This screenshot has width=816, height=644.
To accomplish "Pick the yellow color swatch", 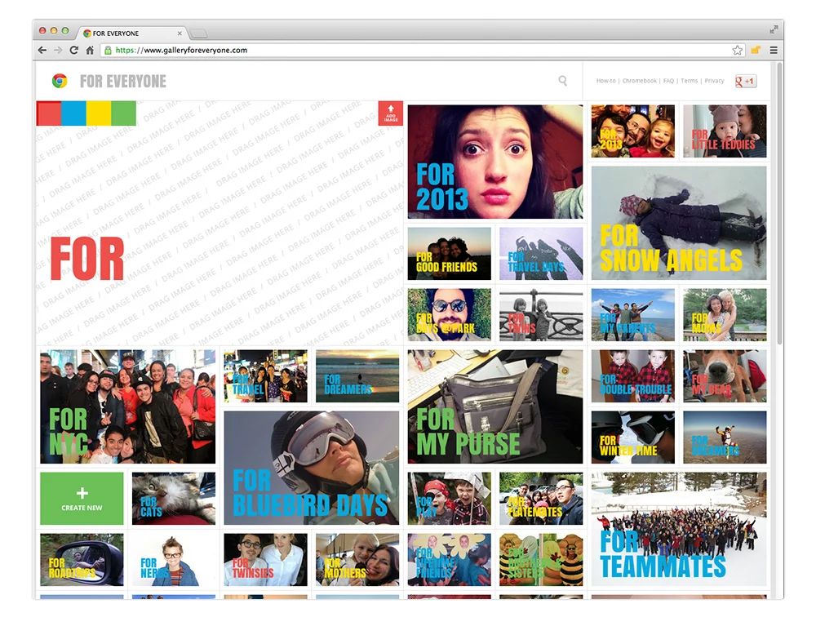I will click(99, 113).
